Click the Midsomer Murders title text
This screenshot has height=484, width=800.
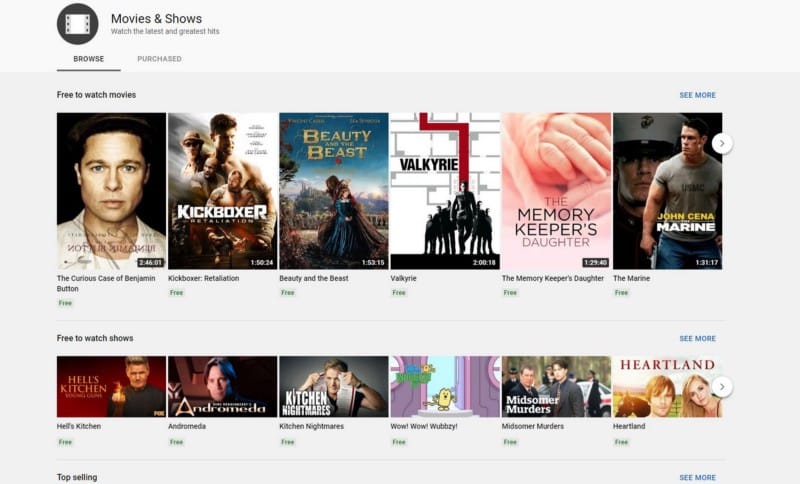point(533,426)
